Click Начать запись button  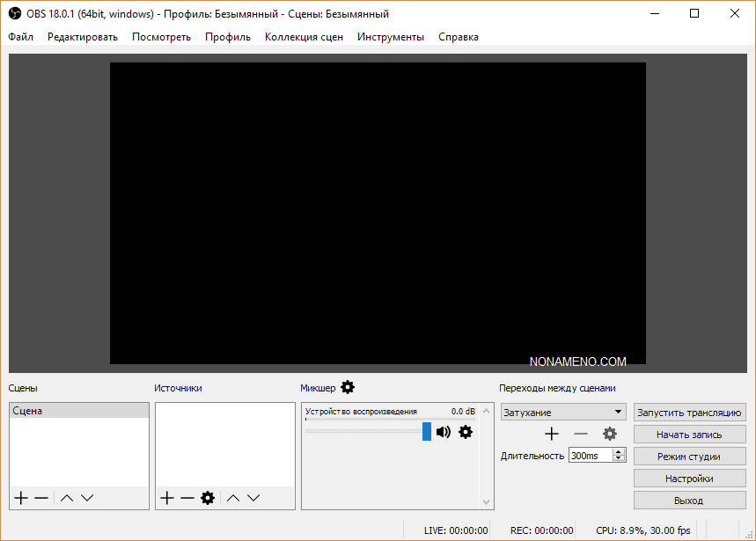coord(689,435)
